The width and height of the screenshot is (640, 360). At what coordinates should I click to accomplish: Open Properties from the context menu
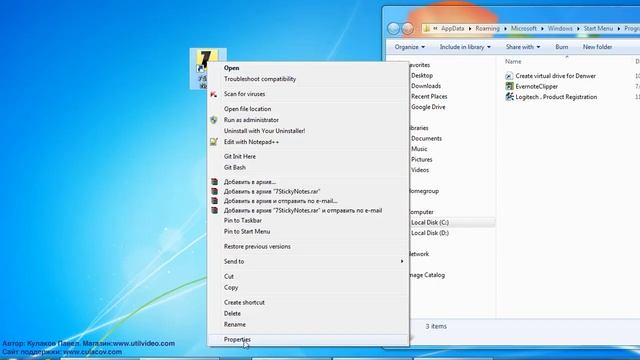click(x=237, y=340)
